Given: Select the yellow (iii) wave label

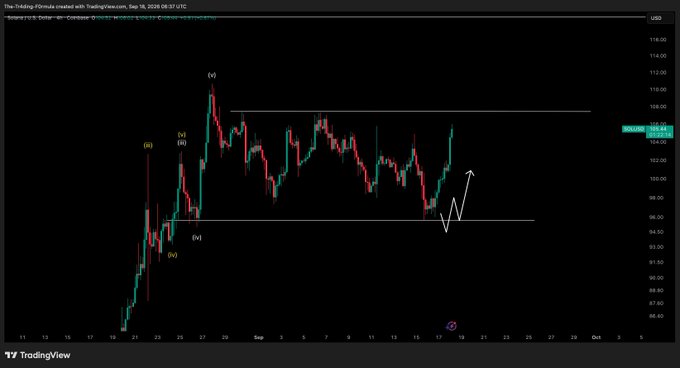Looking at the screenshot, I should pos(148,146).
